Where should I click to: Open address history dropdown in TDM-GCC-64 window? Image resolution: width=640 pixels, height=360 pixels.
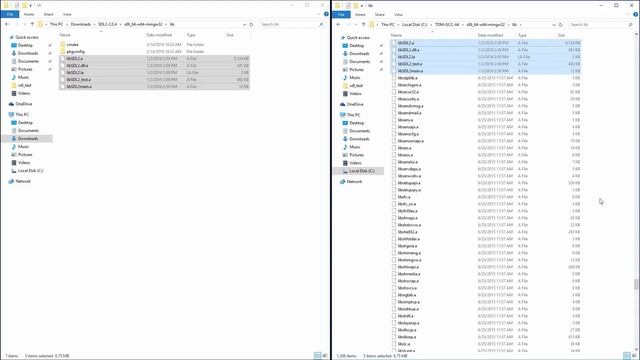(x=554, y=25)
